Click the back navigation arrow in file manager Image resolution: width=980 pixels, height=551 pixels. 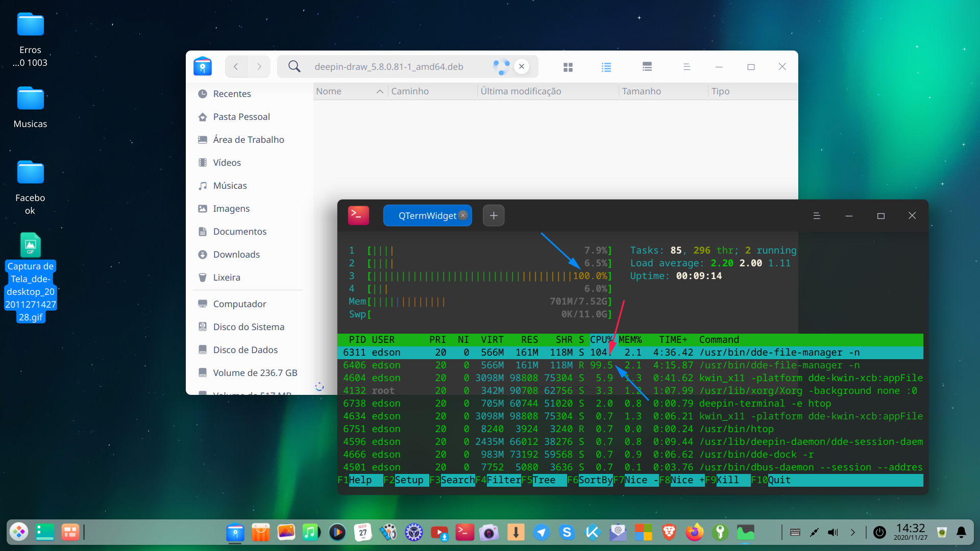pos(236,66)
